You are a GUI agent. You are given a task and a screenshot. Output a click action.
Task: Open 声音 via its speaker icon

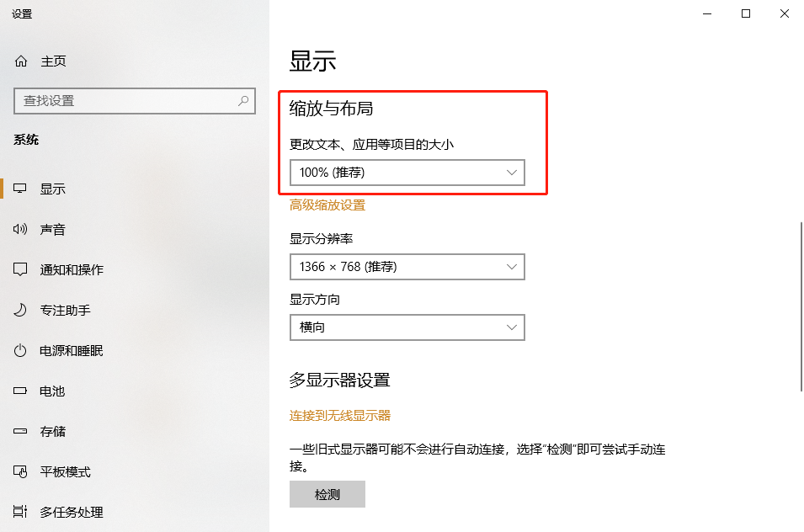coord(20,229)
